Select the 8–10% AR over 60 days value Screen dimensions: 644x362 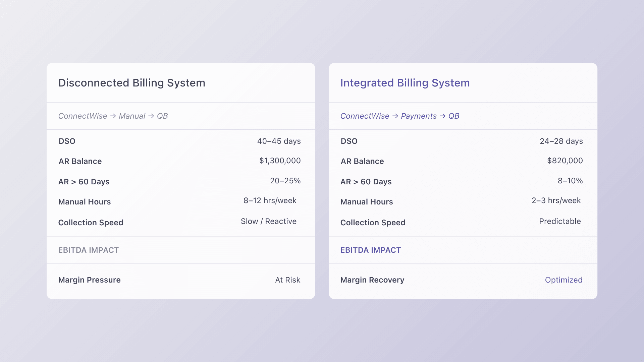pyautogui.click(x=570, y=181)
